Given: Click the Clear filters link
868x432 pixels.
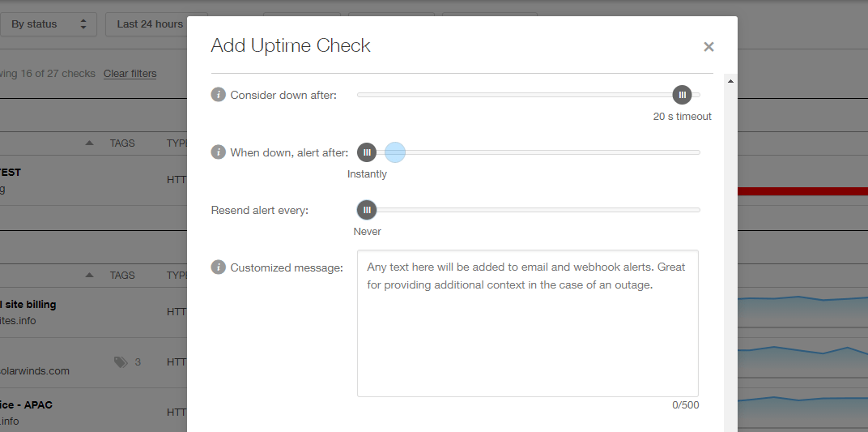Looking at the screenshot, I should tap(130, 74).
